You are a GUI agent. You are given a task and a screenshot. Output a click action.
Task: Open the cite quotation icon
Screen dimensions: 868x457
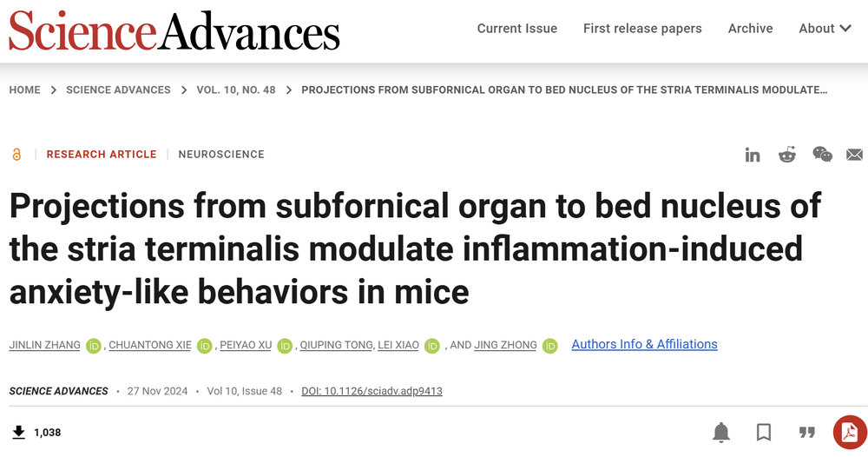coord(807,432)
